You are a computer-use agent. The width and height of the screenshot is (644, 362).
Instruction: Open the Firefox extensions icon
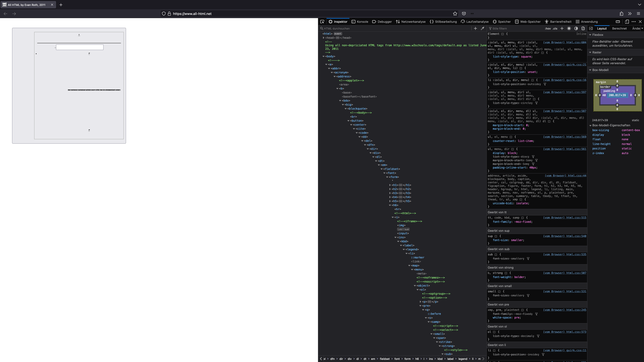coord(621,14)
